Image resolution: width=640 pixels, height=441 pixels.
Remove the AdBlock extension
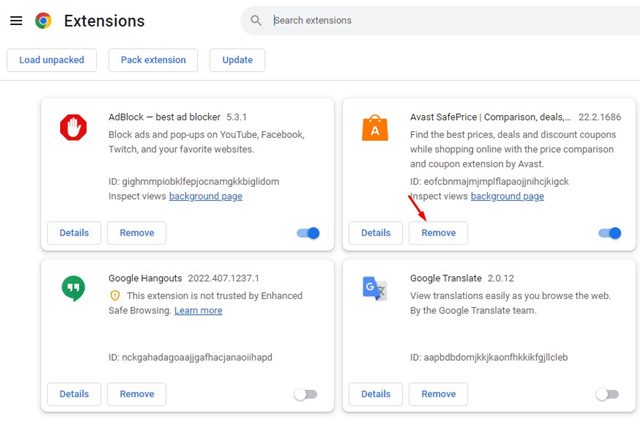click(x=137, y=233)
